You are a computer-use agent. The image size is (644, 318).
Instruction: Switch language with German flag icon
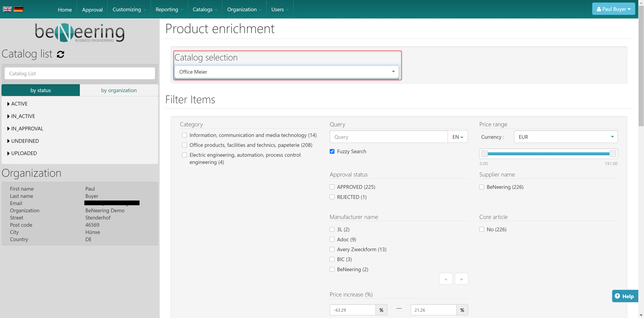[18, 9]
